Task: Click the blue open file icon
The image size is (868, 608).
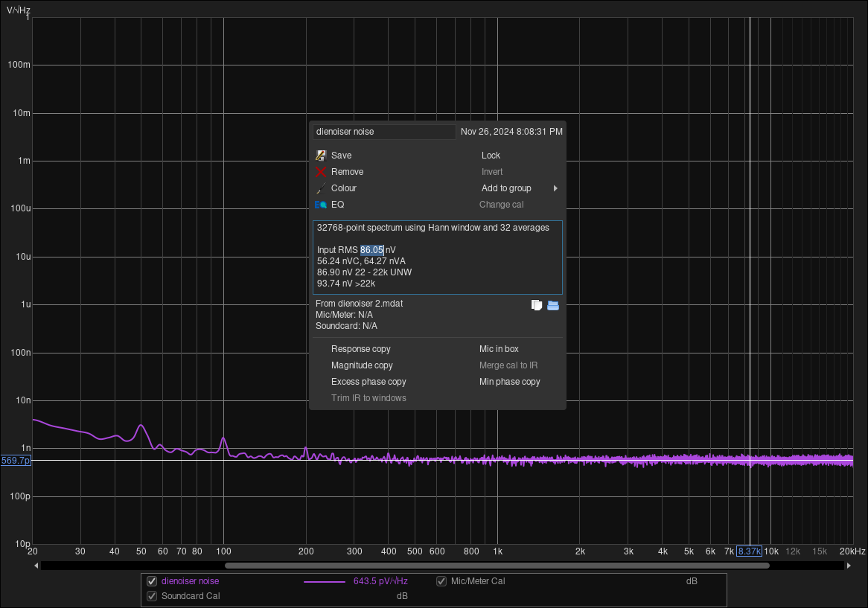Action: [x=553, y=305]
